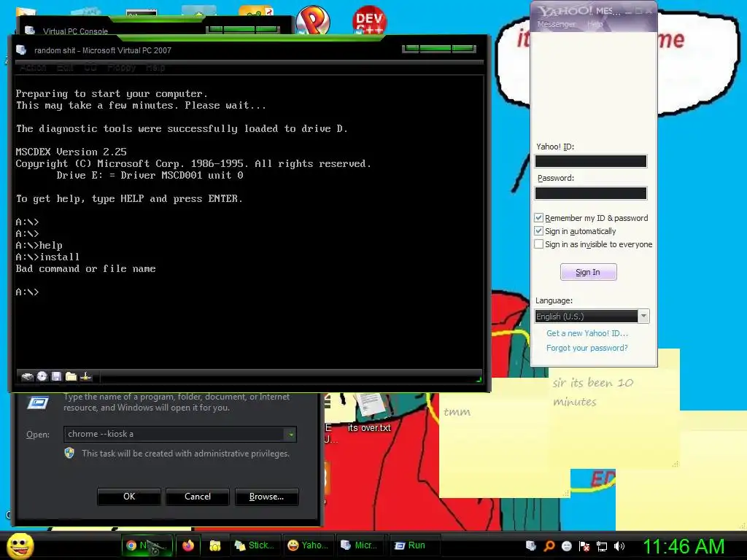The image size is (747, 560).
Task: Open the Action menu in Virtual PC
Action: [34, 68]
